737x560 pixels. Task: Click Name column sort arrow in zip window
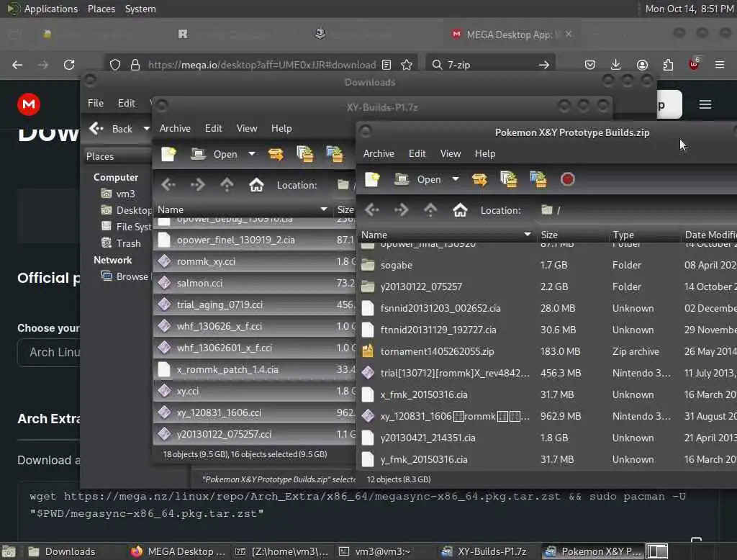(528, 234)
